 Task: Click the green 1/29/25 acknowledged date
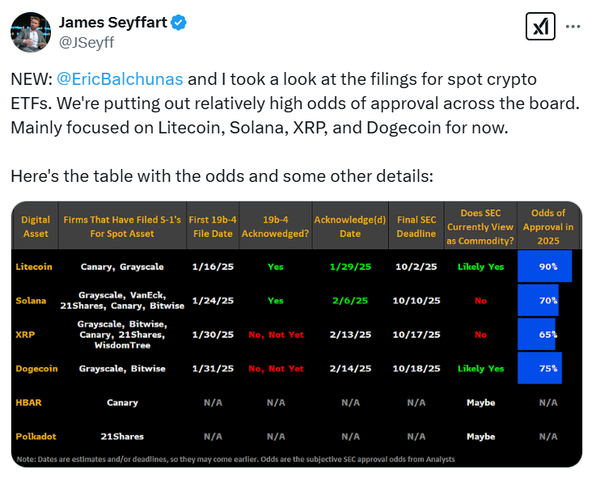(350, 266)
